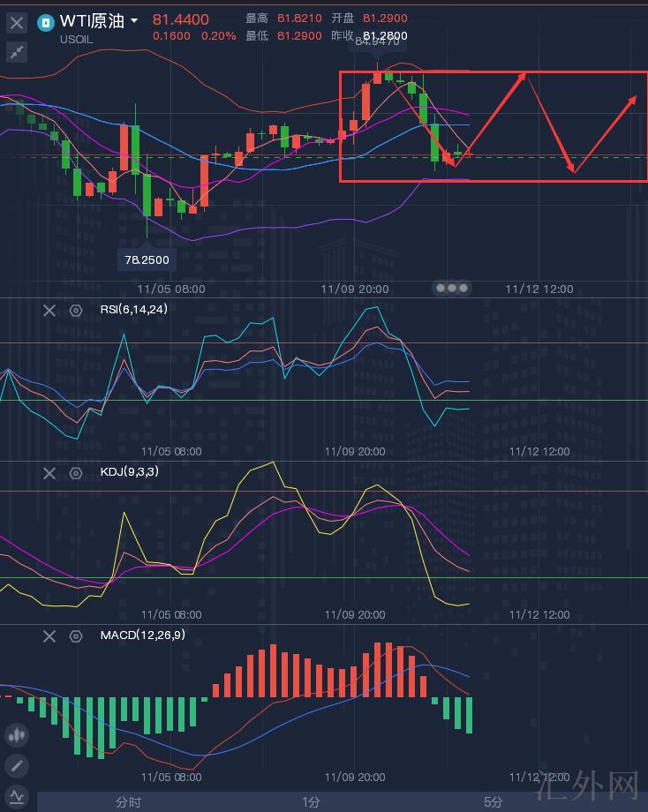This screenshot has height=812, width=648.
Task: Click the 11/09 20:00 main chart time label
Action: click(x=355, y=289)
